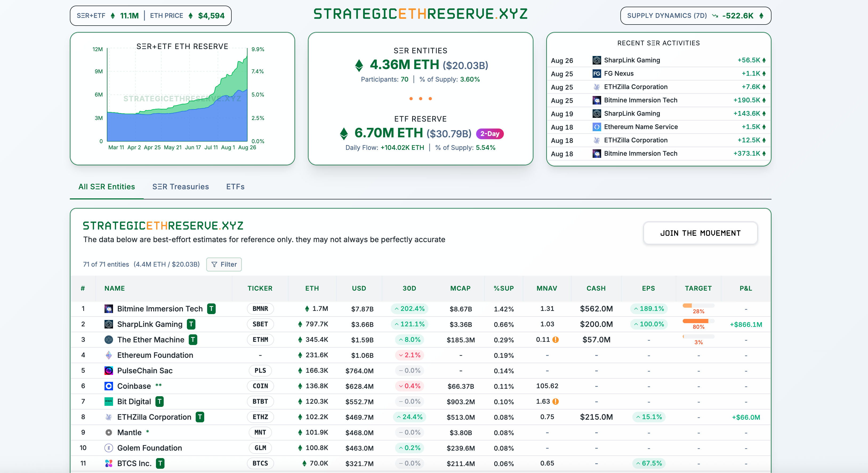Click the PulseChain Sac logo icon
The height and width of the screenshot is (473, 868).
point(108,371)
